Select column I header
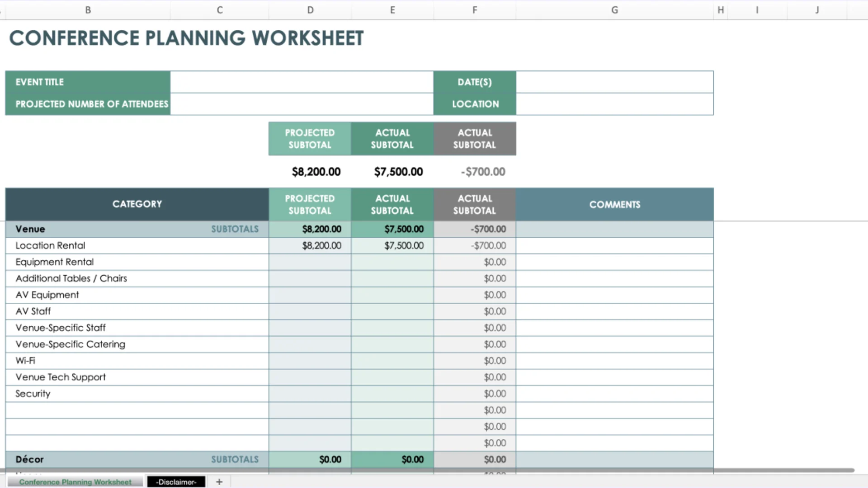 click(757, 10)
